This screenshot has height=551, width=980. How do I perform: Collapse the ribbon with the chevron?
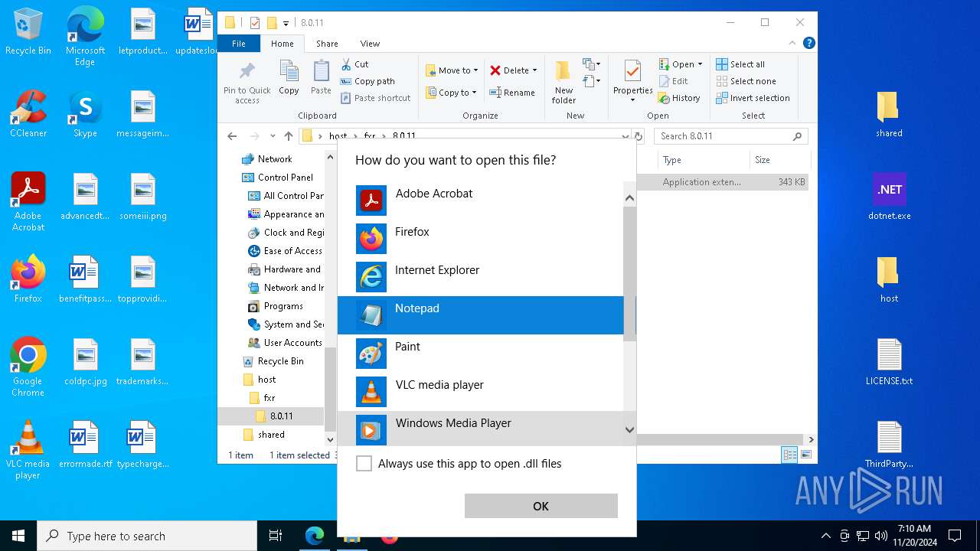coord(793,44)
